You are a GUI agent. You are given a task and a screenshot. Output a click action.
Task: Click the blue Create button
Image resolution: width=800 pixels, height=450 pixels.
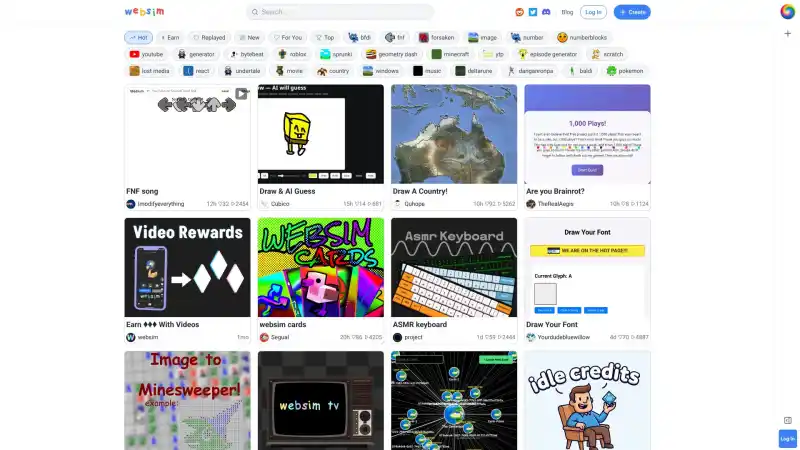pyautogui.click(x=632, y=12)
